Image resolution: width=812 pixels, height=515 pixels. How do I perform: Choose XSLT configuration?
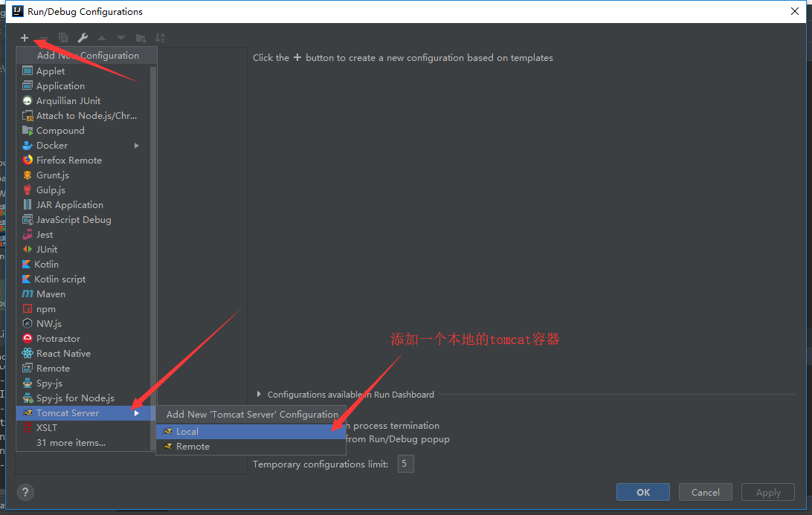[x=83, y=428]
